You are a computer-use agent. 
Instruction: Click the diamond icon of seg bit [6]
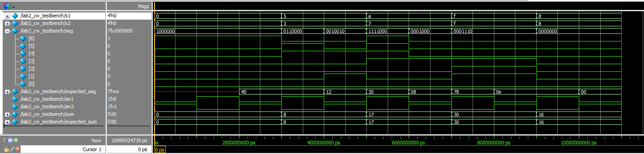tap(23, 38)
